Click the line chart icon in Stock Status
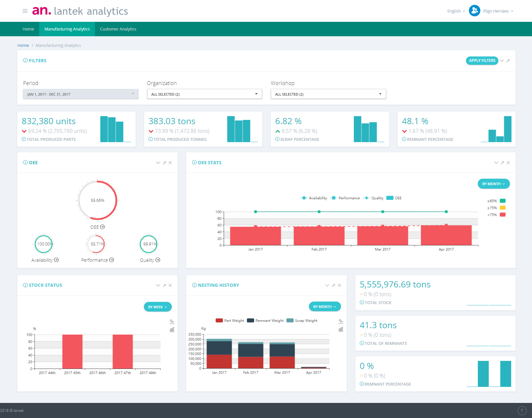The image size is (532, 418). point(172,321)
